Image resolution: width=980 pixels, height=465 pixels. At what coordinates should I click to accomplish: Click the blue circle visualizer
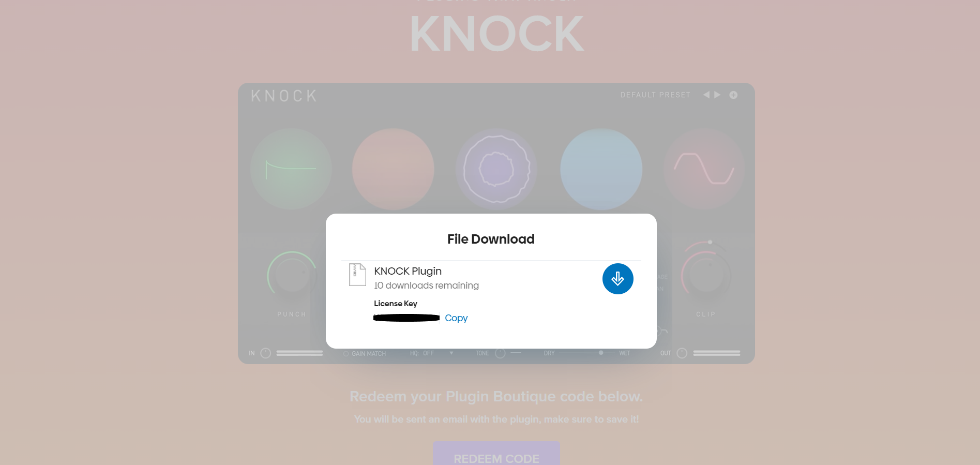[x=601, y=169]
